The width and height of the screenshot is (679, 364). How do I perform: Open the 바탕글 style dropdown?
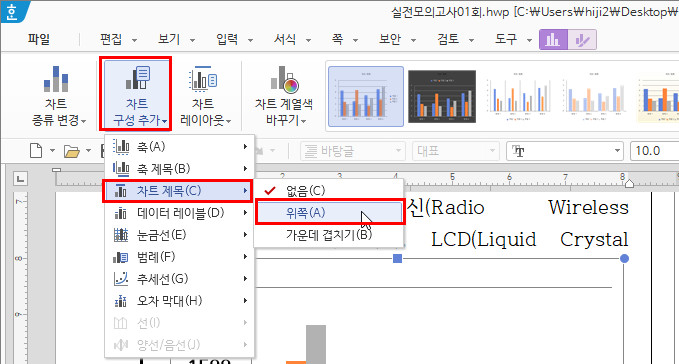352,151
